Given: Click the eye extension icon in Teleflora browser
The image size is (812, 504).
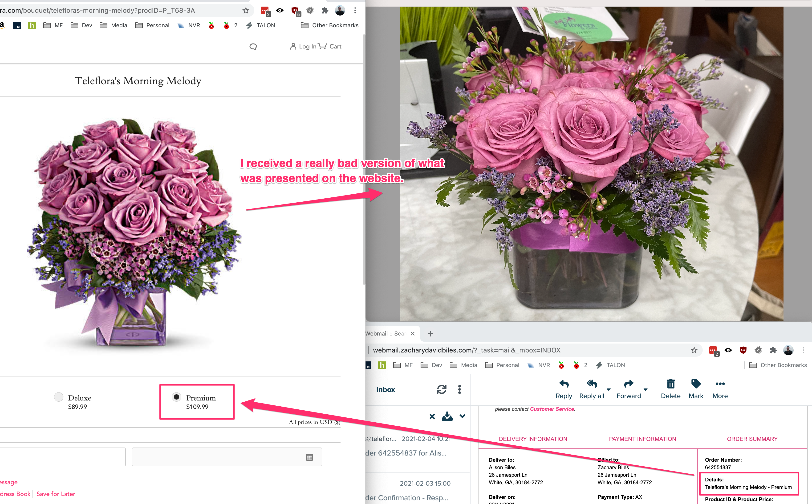Looking at the screenshot, I should click(280, 10).
